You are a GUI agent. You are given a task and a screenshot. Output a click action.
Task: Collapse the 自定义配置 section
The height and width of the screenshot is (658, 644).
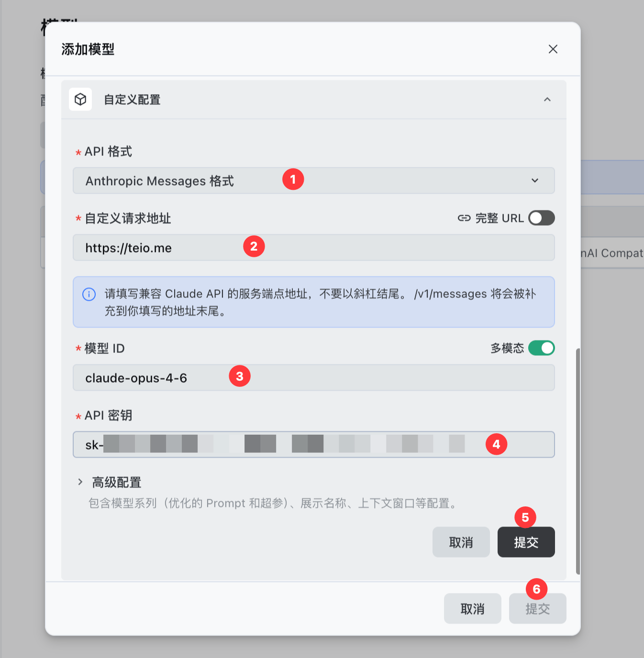pos(547,99)
